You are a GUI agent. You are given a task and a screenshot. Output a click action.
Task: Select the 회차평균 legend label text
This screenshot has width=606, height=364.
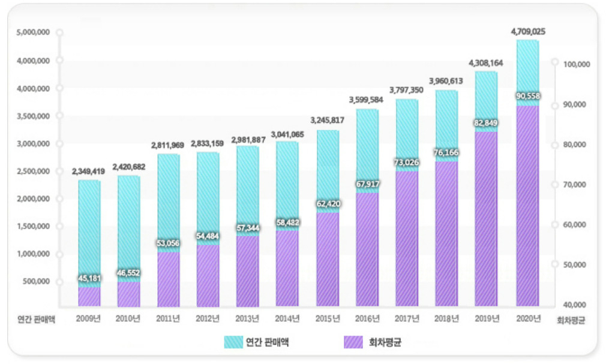(385, 342)
